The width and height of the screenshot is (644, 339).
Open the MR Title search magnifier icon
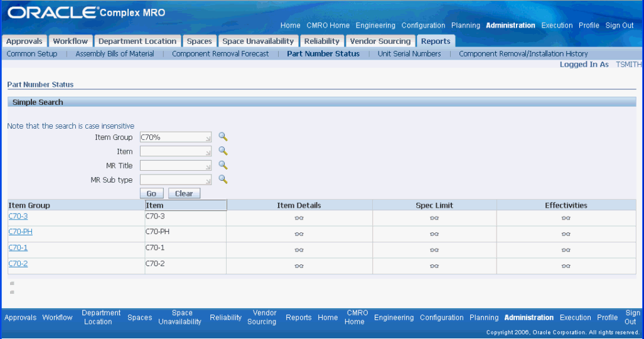(223, 165)
